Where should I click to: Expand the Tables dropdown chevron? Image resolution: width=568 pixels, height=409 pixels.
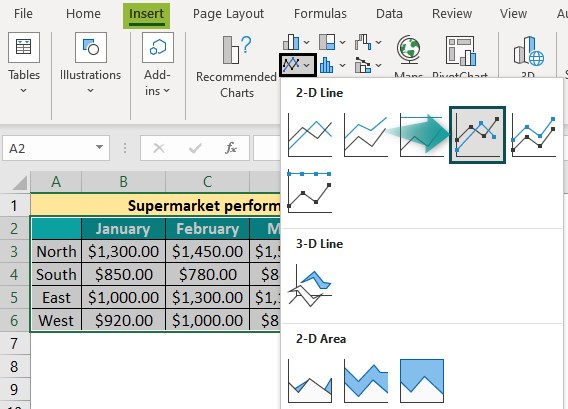pos(24,91)
